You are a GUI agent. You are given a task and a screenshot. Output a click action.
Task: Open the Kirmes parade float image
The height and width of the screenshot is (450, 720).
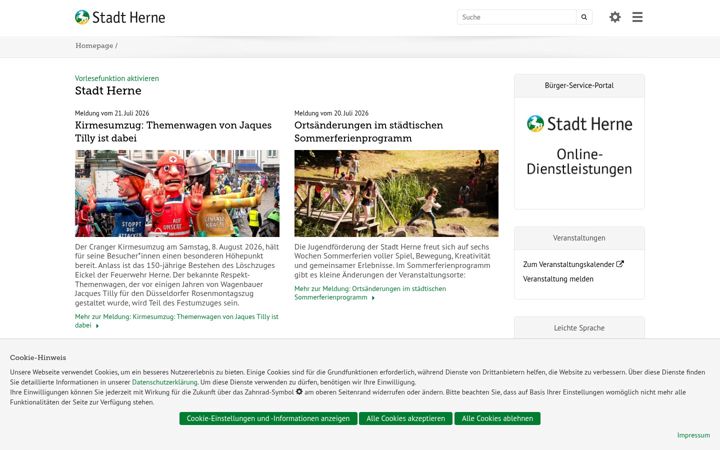click(x=177, y=193)
